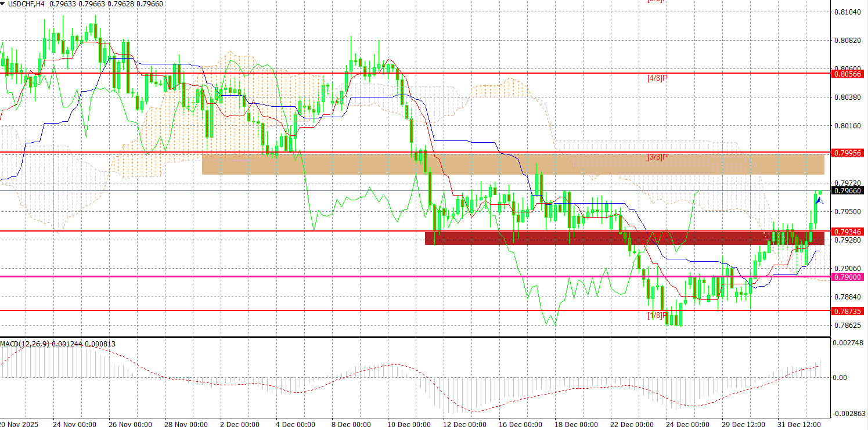
Task: Click the 0.80566 red price label
Action: 848,74
